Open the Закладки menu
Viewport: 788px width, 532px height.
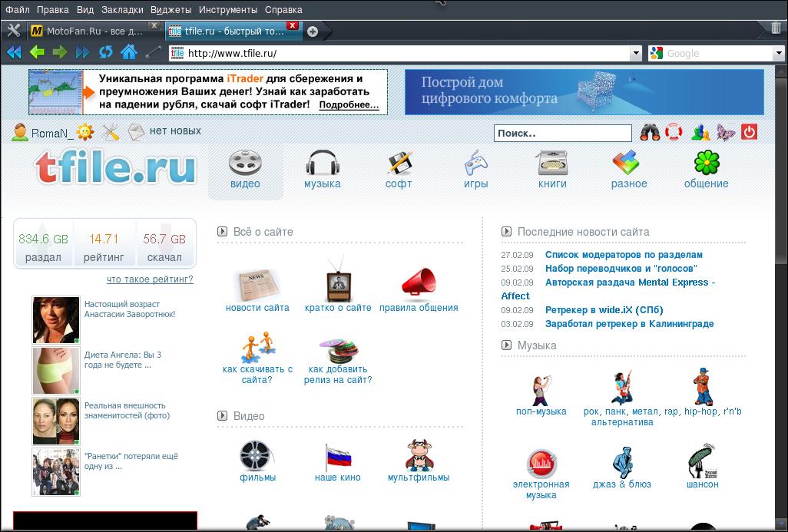pyautogui.click(x=122, y=9)
